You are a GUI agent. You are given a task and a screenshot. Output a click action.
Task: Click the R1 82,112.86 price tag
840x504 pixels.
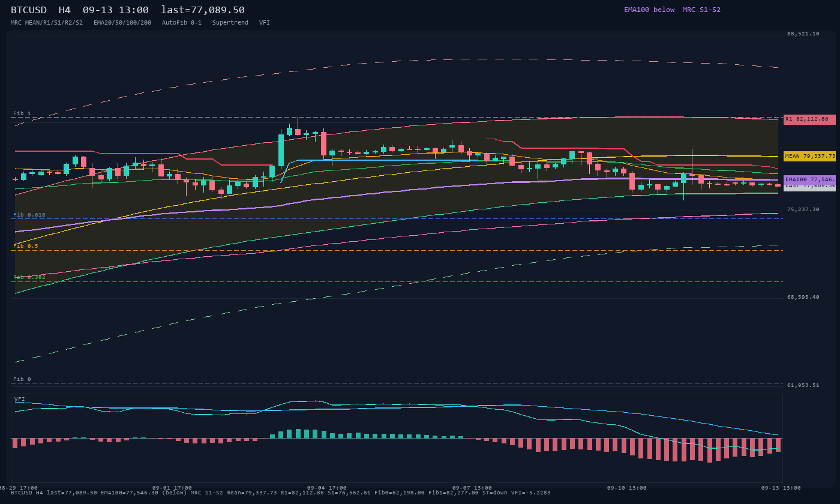tap(809, 119)
